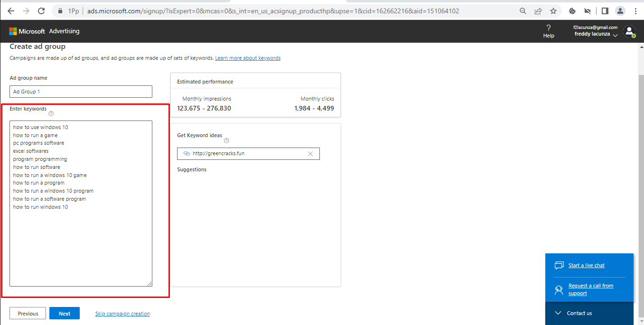Click the Next button
This screenshot has height=325, width=644.
click(65, 314)
